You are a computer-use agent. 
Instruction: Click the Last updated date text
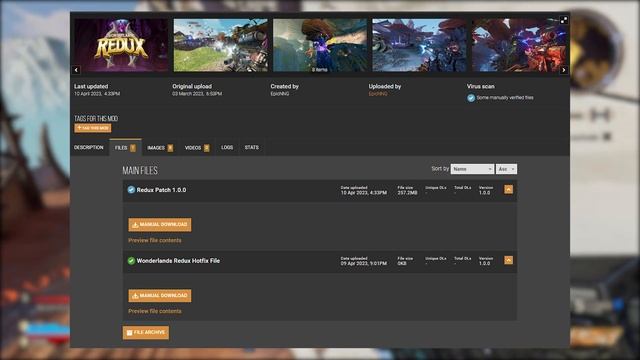pyautogui.click(x=97, y=94)
